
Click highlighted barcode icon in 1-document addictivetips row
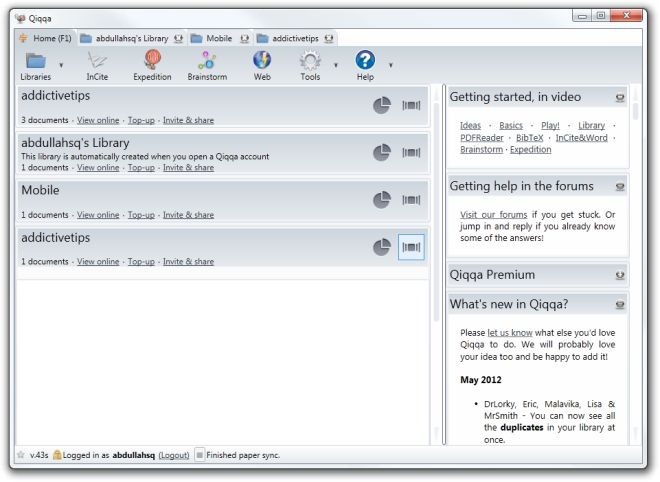pyautogui.click(x=411, y=247)
